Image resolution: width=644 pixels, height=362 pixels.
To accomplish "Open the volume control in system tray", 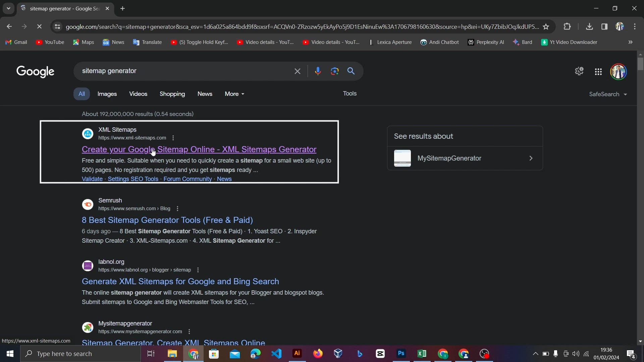I will 576,354.
